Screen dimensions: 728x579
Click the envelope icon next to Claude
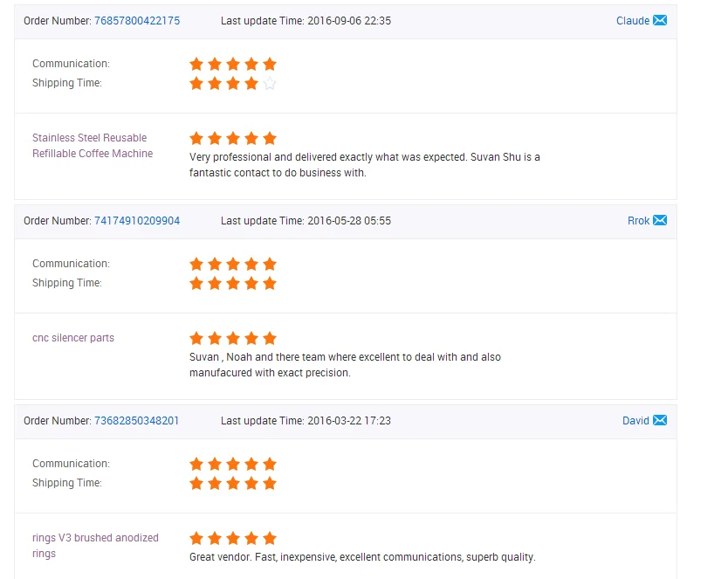(x=660, y=20)
